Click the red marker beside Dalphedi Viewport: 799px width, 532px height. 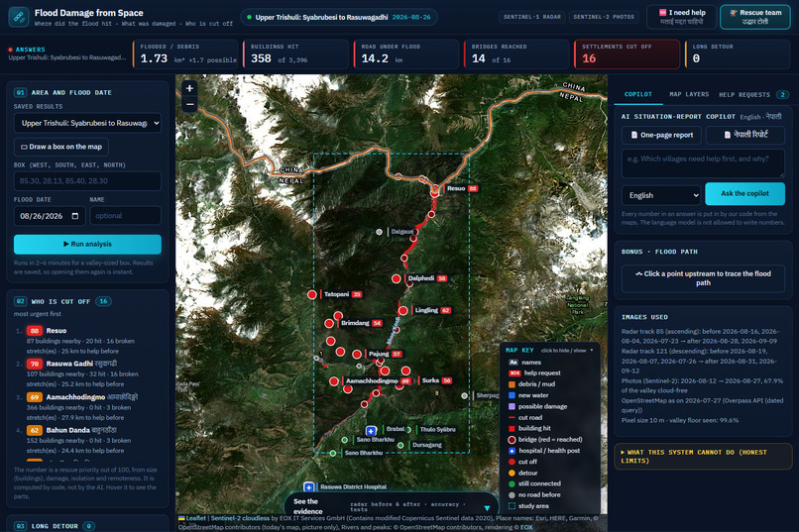[x=396, y=278]
